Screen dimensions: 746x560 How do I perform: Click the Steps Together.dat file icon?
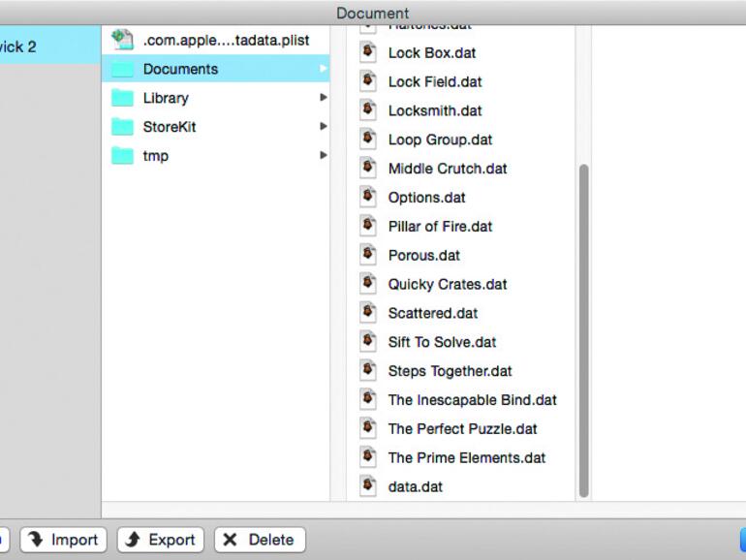[368, 370]
